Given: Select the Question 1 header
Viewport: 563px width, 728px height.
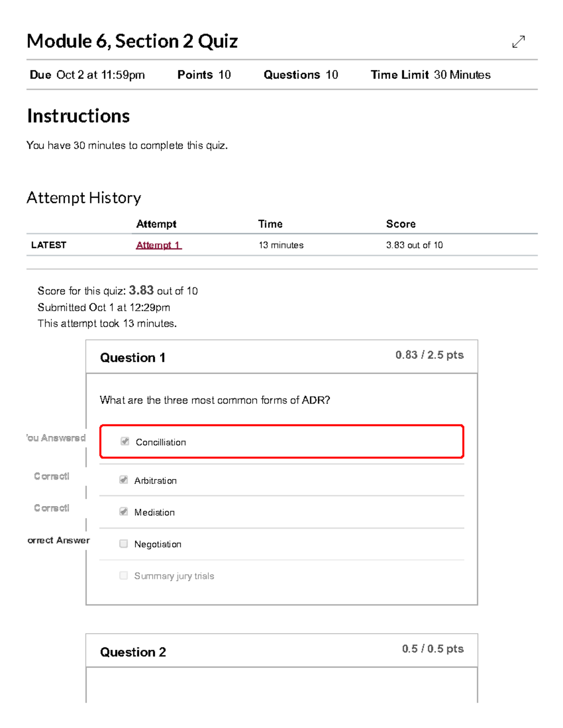Looking at the screenshot, I should pyautogui.click(x=133, y=358).
